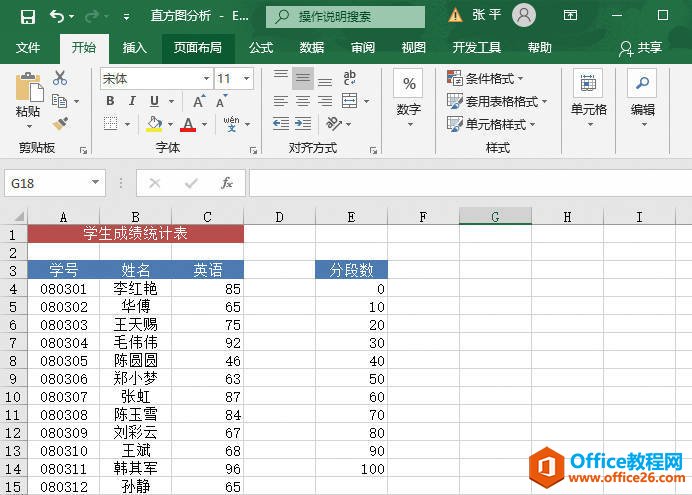Screen dimensions: 692x495
Task: Apply yellow fill color bucket
Action: coord(154,124)
